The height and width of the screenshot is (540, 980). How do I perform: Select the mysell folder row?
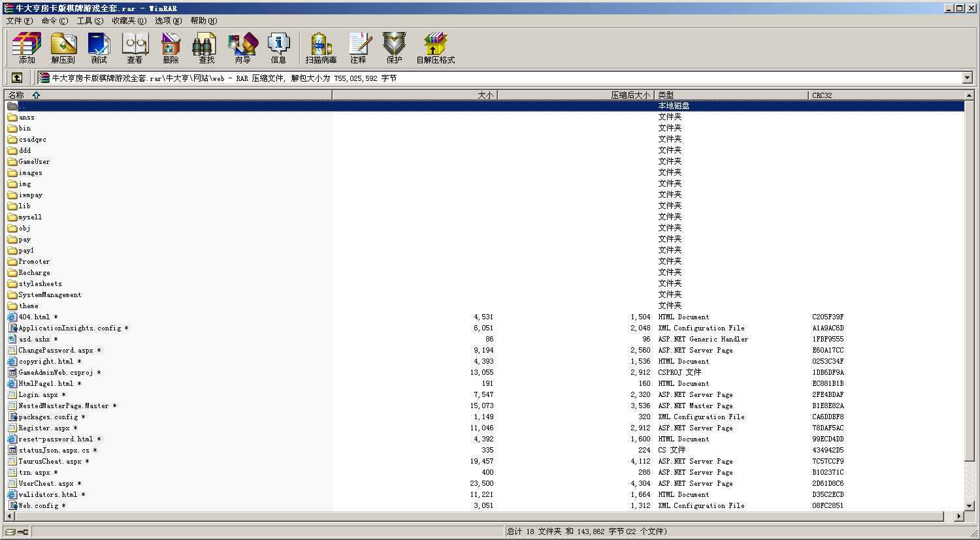[485, 217]
